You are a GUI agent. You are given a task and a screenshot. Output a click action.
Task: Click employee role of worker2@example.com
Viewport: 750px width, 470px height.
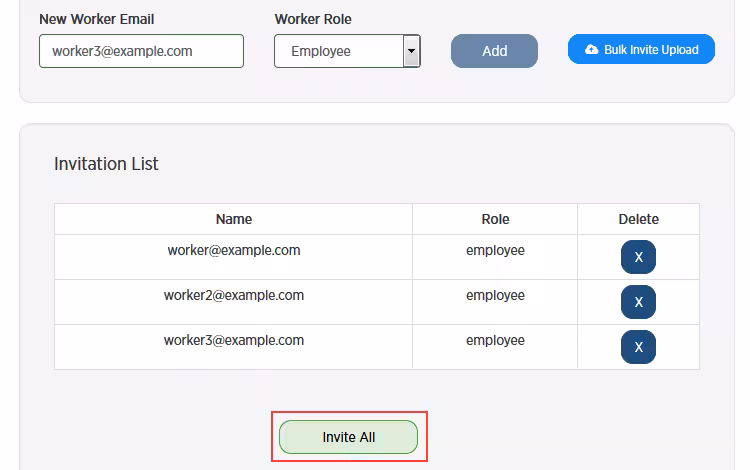pyautogui.click(x=495, y=295)
